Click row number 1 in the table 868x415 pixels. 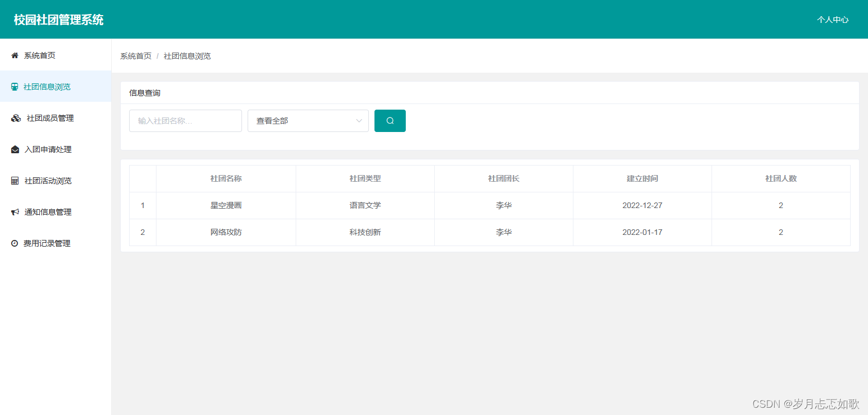point(143,205)
